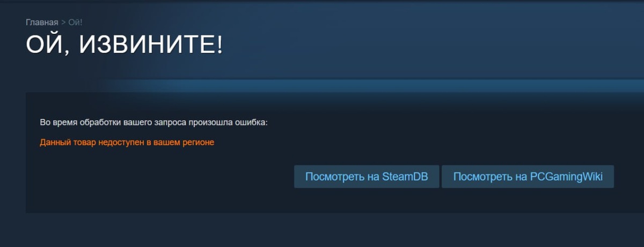Viewport: 644px width, 247px height.
Task: Click the word SteamDB inside the button
Action: coord(405,177)
